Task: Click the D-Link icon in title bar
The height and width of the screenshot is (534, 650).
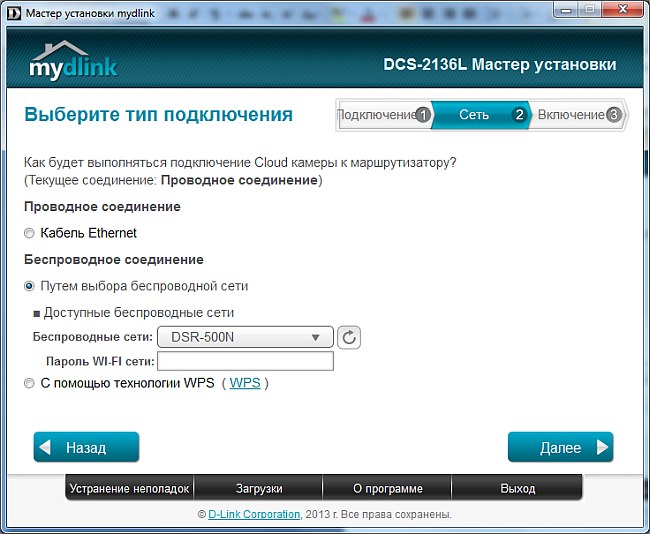Action: [12, 10]
